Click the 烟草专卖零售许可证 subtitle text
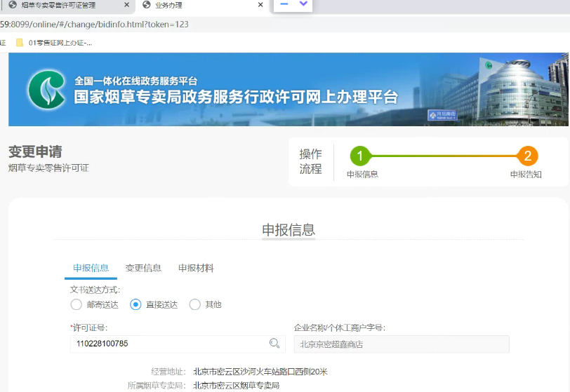This screenshot has width=570, height=392. pyautogui.click(x=48, y=168)
